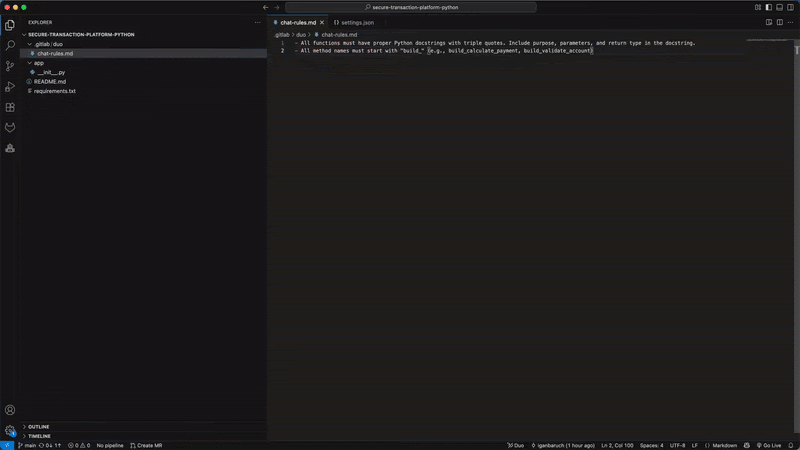
Task: Split the editor right
Action: pos(780,22)
